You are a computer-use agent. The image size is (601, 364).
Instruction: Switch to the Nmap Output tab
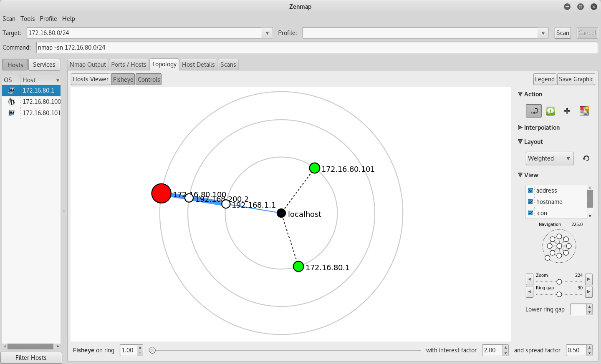click(x=88, y=65)
